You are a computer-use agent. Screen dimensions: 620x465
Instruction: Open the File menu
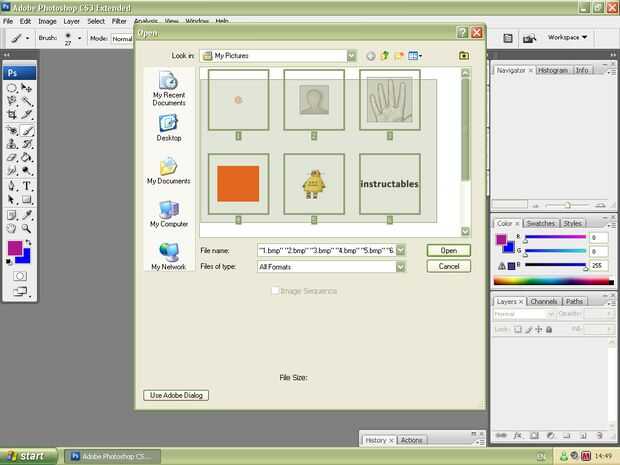click(x=8, y=21)
